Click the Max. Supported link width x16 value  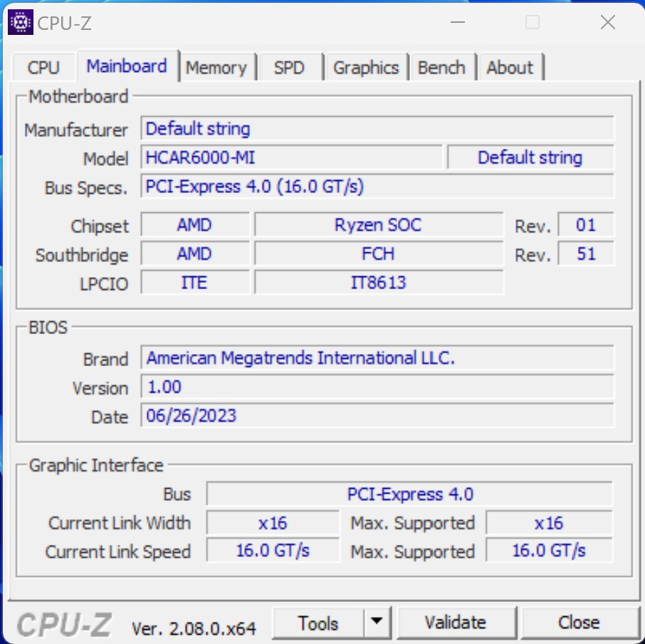coord(549,523)
